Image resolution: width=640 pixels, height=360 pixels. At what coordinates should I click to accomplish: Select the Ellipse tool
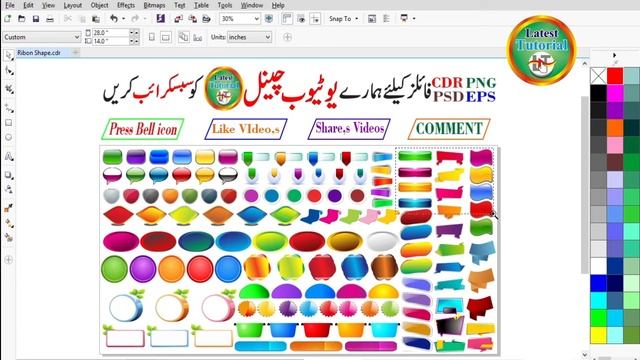tap(9, 137)
